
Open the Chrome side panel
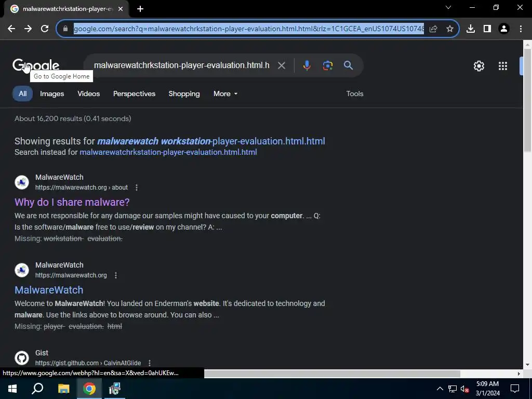[487, 29]
